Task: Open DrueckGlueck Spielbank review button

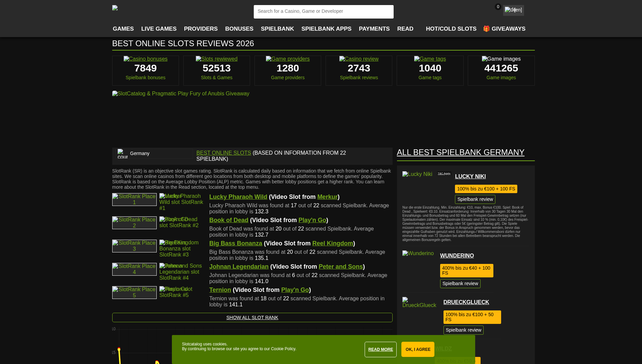Action: tap(463, 330)
